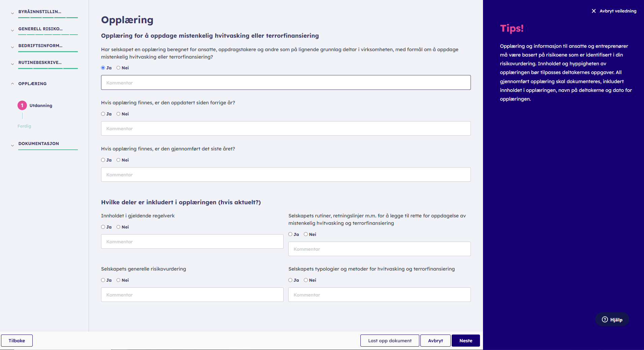644x350 pixels.
Task: Expand the DOKUMENTASJON section chevron
Action: (12, 145)
